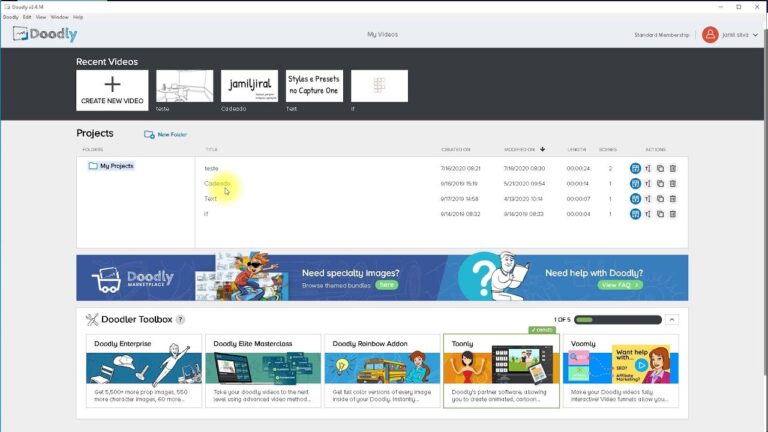768x432 pixels.
Task: Click the toolbox progress bar
Action: click(618, 319)
